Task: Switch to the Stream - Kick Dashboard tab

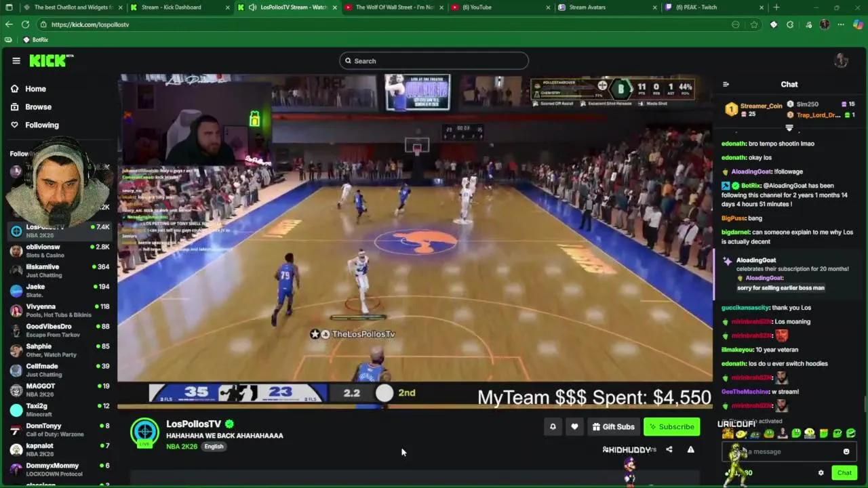Action: pyautogui.click(x=179, y=7)
